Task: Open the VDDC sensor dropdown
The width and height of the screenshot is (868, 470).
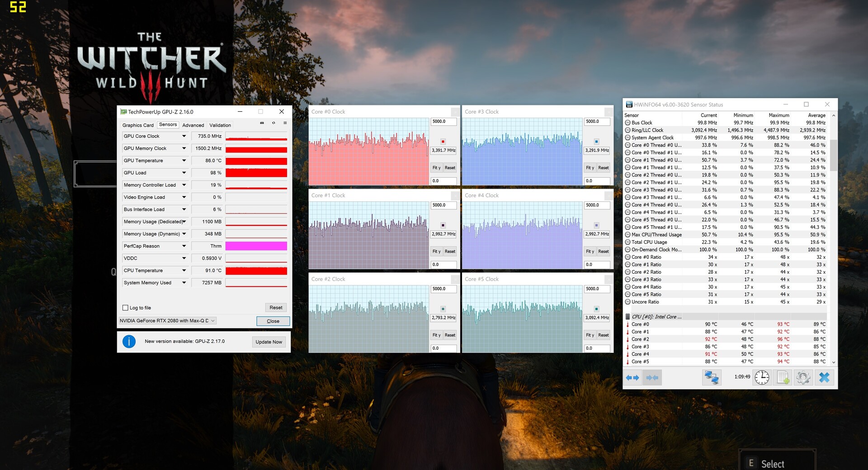Action: coord(184,258)
